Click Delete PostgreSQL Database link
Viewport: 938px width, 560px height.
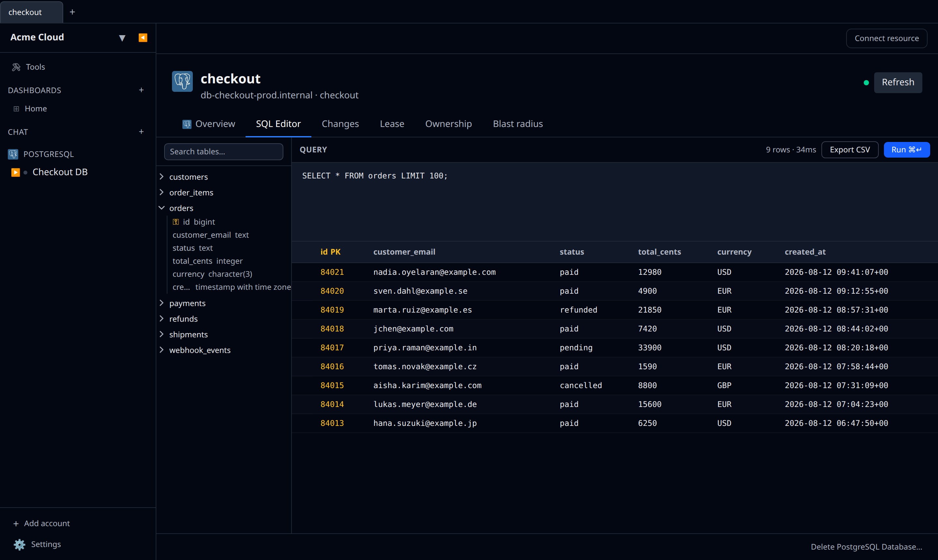pos(866,547)
